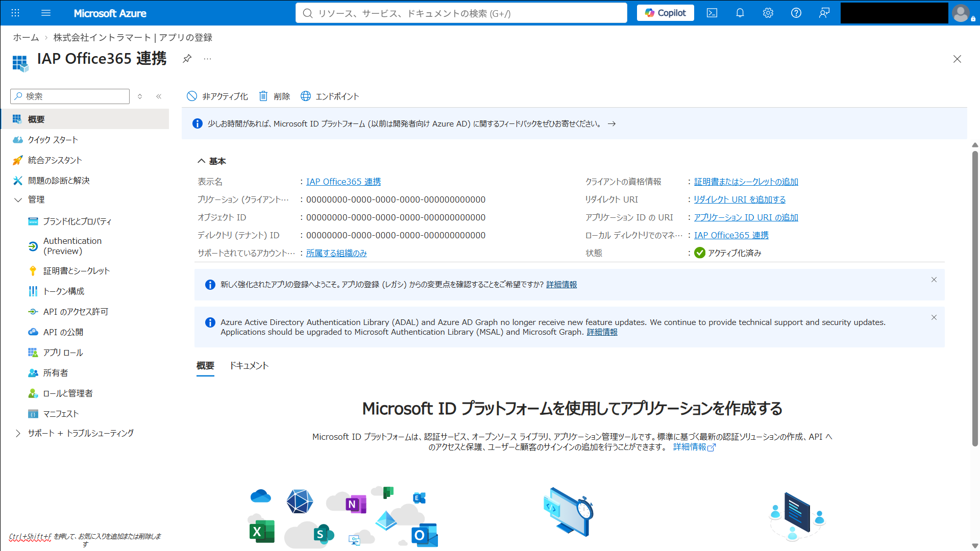Focus the sidebar 検索 field
The height and width of the screenshot is (551, 980).
pyautogui.click(x=70, y=96)
